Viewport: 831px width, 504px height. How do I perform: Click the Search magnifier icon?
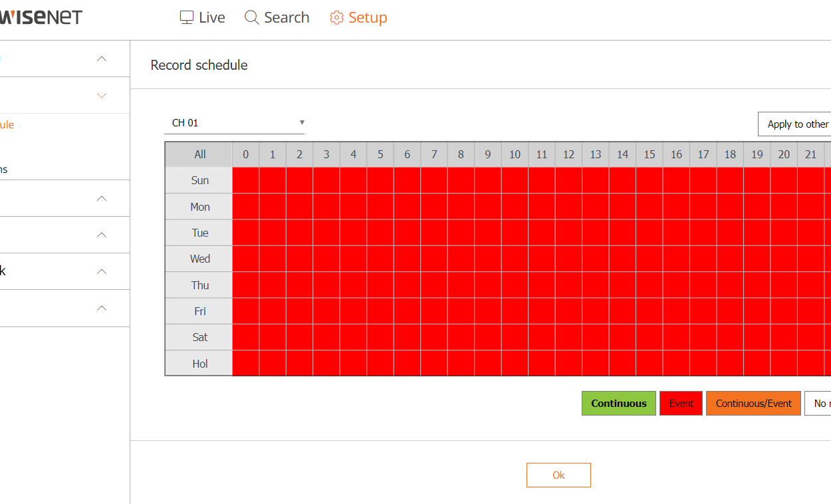click(x=252, y=17)
